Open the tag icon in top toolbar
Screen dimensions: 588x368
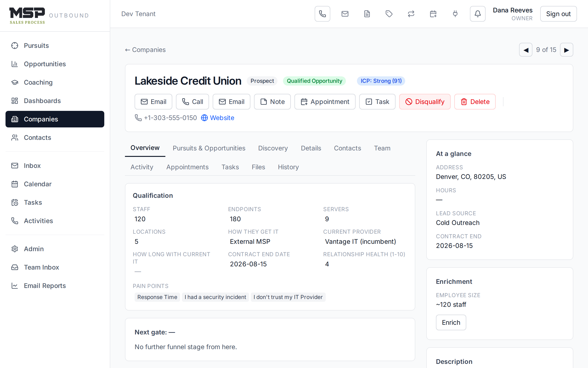(x=389, y=14)
